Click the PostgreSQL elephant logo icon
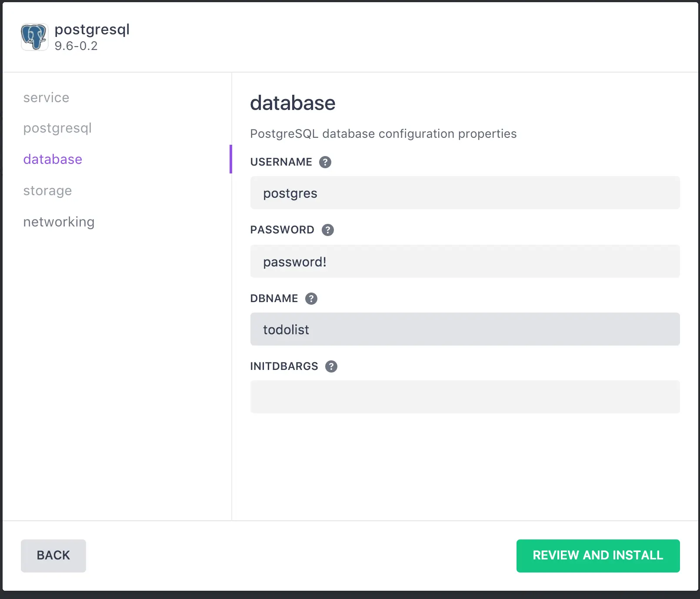 [34, 37]
